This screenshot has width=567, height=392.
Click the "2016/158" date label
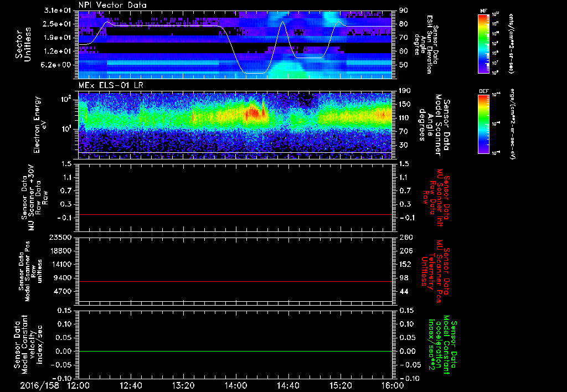39,385
